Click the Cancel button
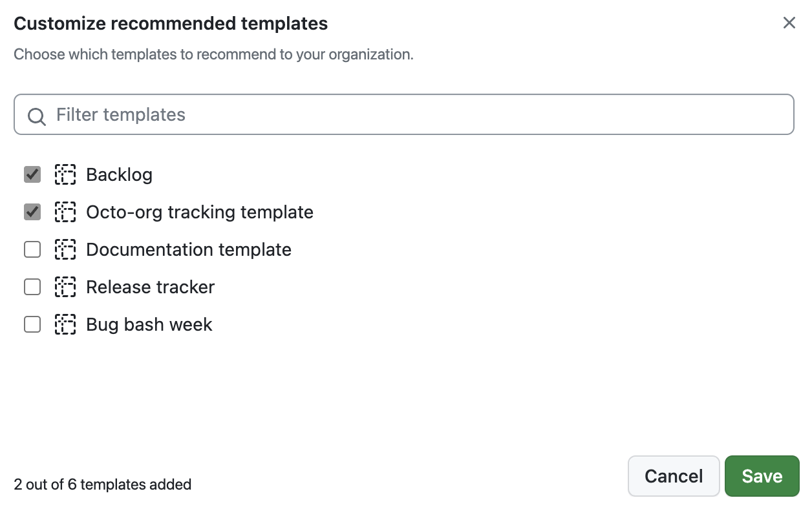 point(674,476)
